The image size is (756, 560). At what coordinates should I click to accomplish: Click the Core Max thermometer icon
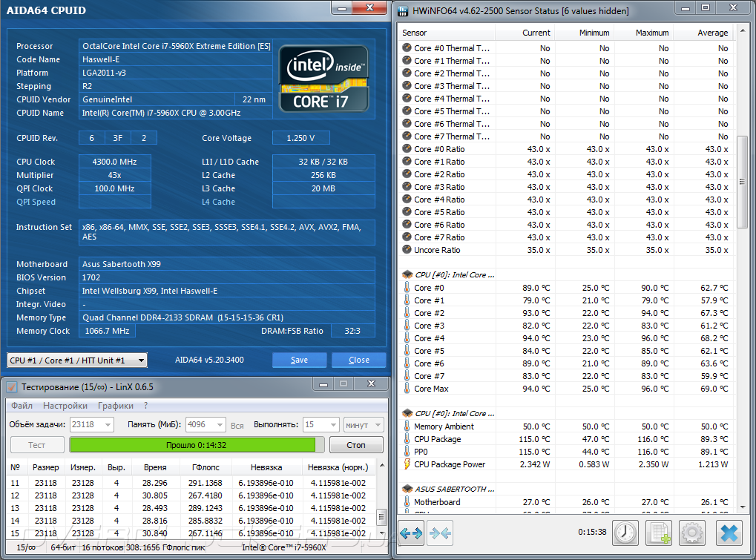[x=407, y=389]
